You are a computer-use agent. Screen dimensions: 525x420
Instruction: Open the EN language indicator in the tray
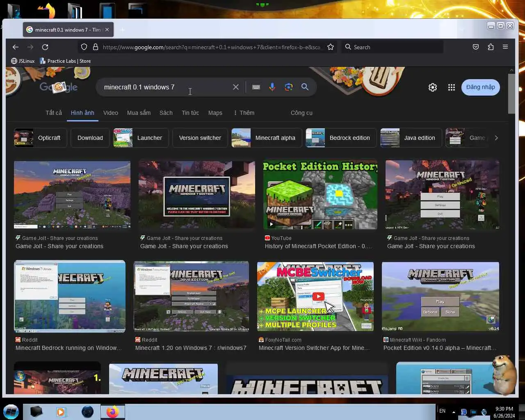442,411
